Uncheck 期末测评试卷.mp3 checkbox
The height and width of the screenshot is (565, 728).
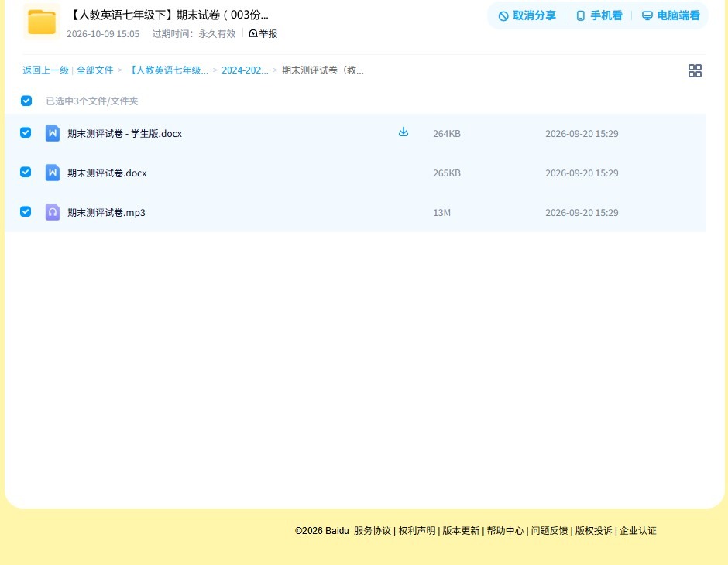(26, 211)
